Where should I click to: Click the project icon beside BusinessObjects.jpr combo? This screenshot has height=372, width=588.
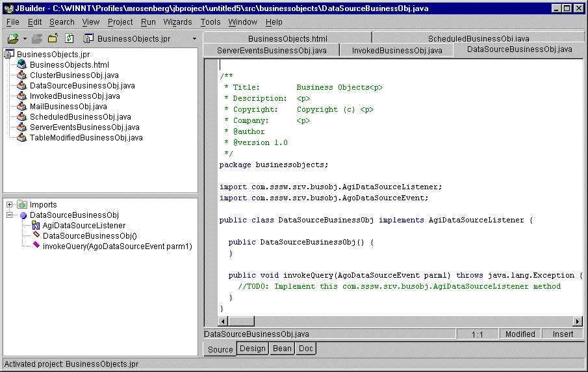tap(88, 38)
